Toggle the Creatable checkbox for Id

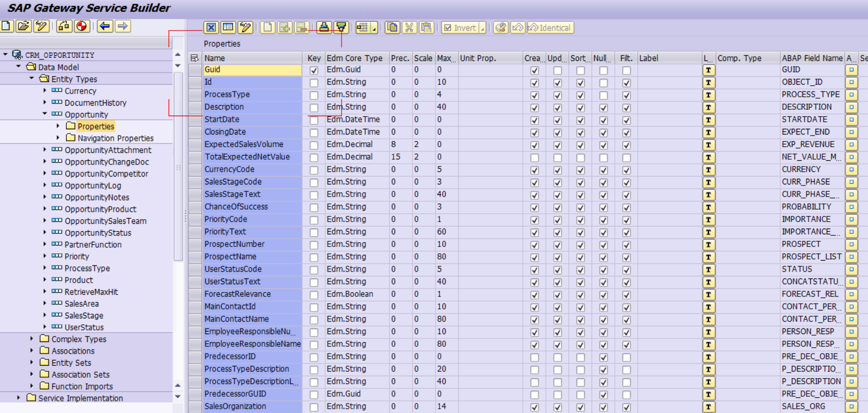coord(534,83)
